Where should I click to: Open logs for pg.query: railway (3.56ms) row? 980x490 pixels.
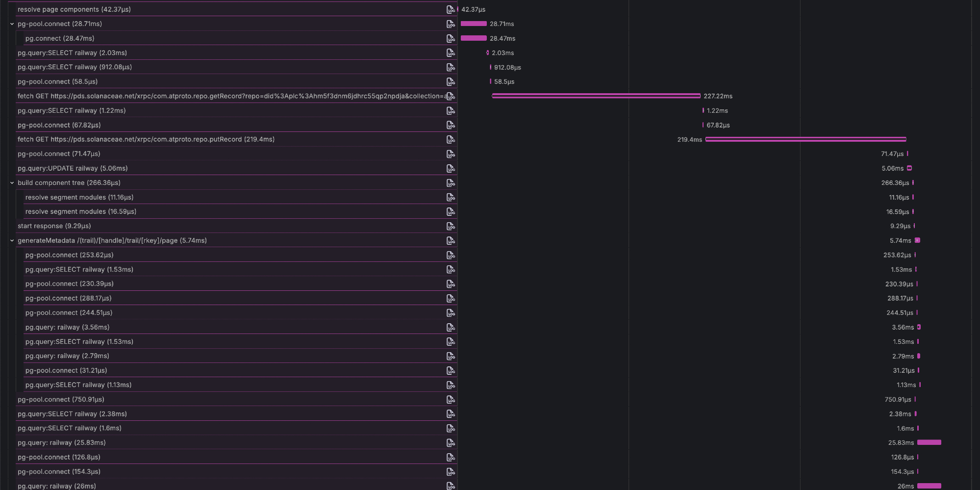[451, 327]
